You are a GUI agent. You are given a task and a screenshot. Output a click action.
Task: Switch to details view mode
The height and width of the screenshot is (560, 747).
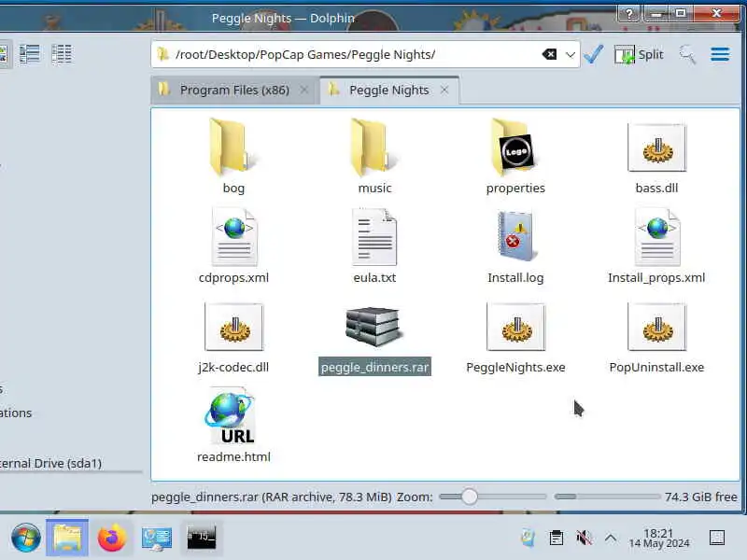(x=61, y=54)
